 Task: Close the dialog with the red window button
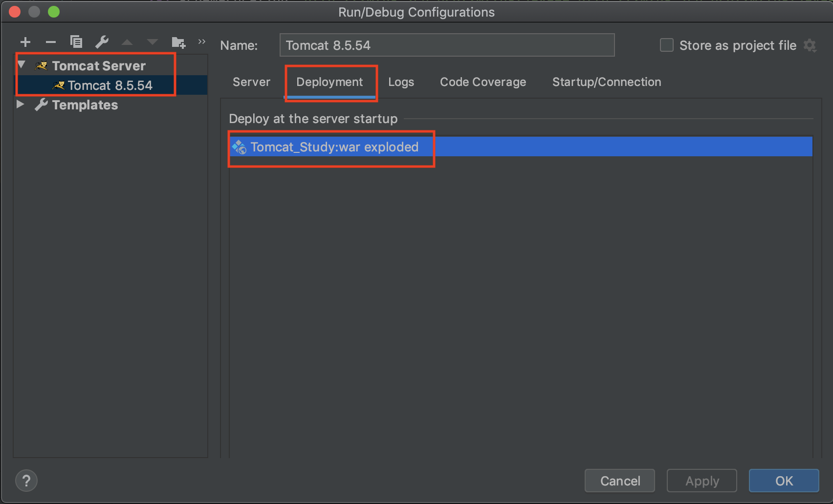pos(15,12)
